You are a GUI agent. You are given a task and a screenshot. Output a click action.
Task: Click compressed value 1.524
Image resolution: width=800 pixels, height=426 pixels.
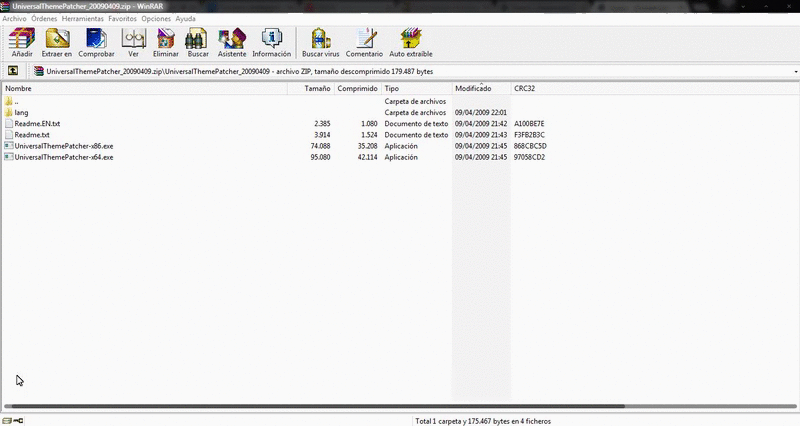369,135
